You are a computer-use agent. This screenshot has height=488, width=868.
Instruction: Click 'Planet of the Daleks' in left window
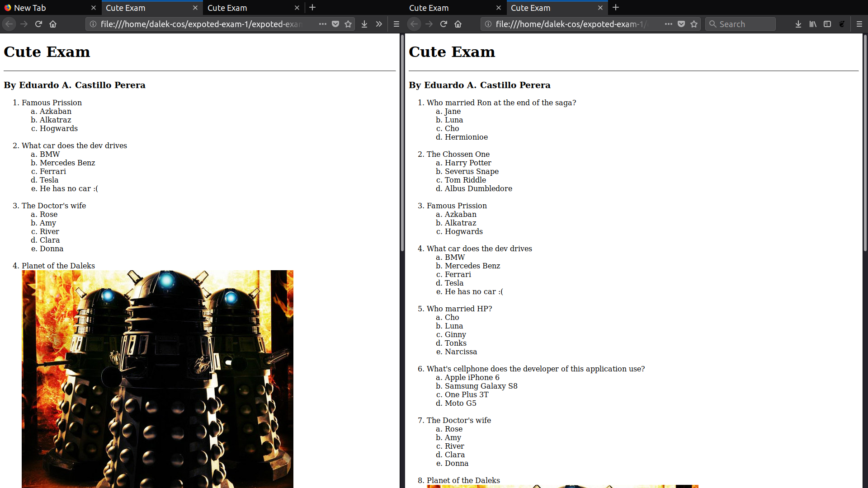[x=58, y=266]
